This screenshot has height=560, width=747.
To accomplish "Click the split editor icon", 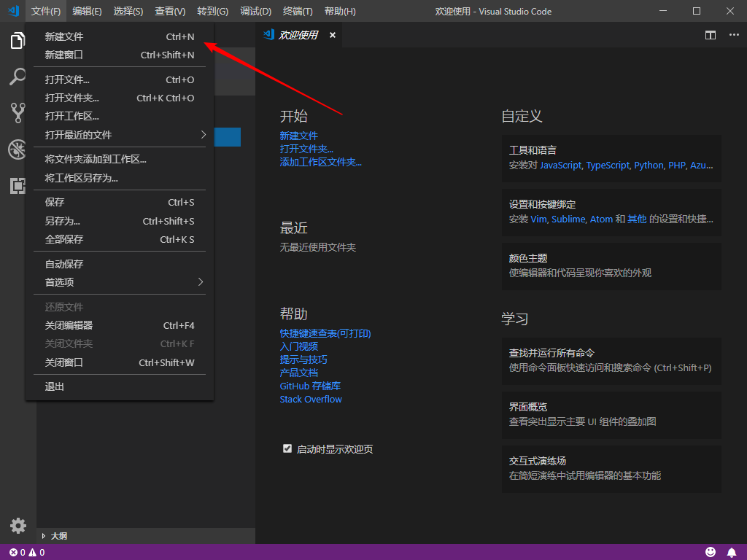I will point(711,35).
